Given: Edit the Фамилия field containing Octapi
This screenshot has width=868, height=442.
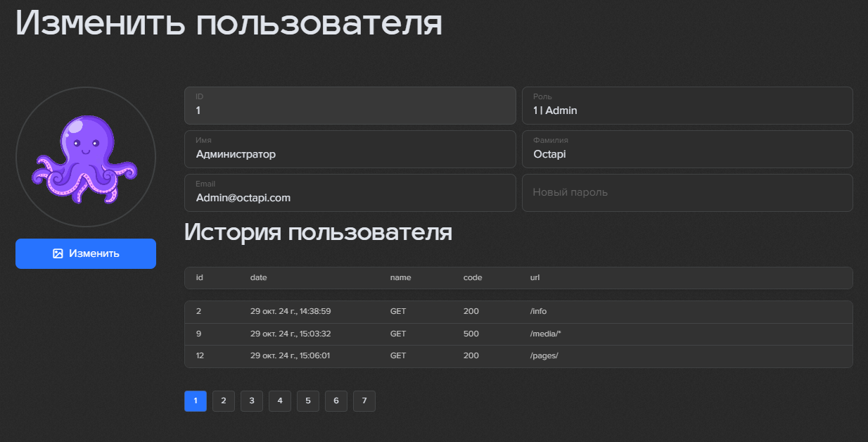Looking at the screenshot, I should (687, 149).
